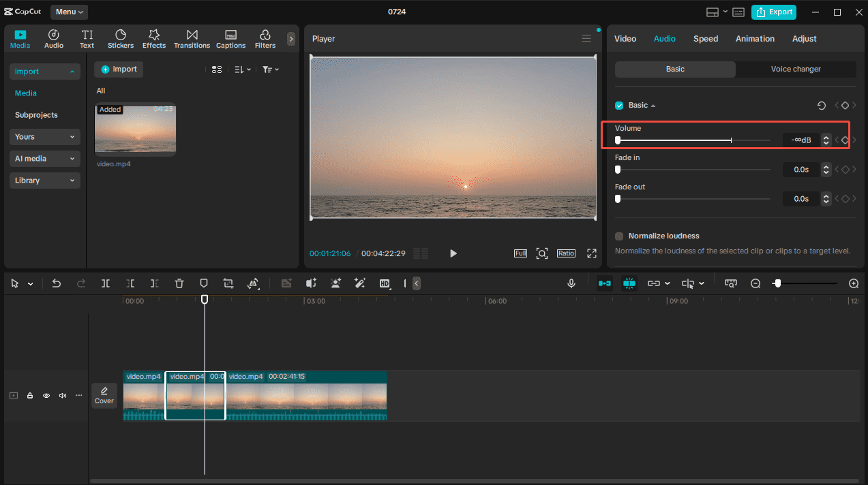Click the Volume slider handle
The image size is (868, 485).
click(x=618, y=140)
